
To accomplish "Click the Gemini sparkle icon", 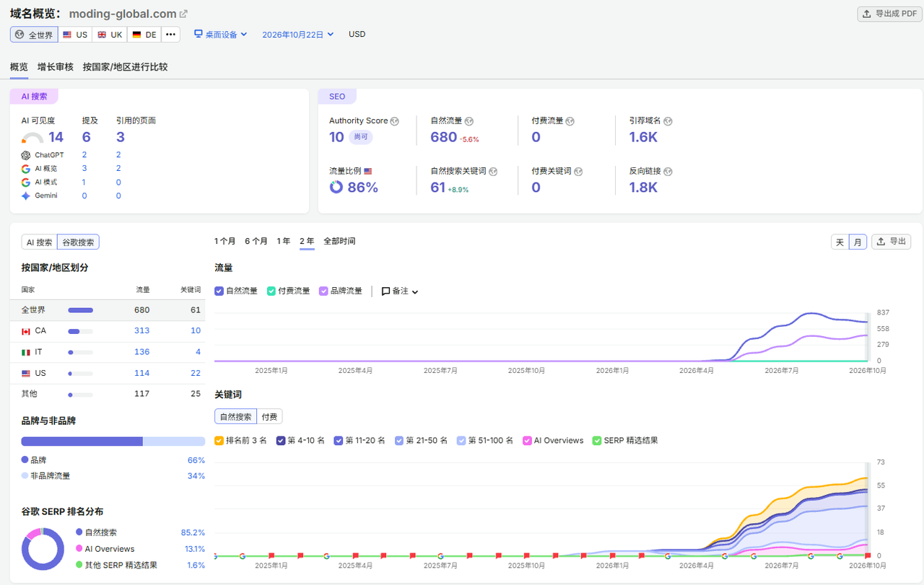I will (x=26, y=195).
